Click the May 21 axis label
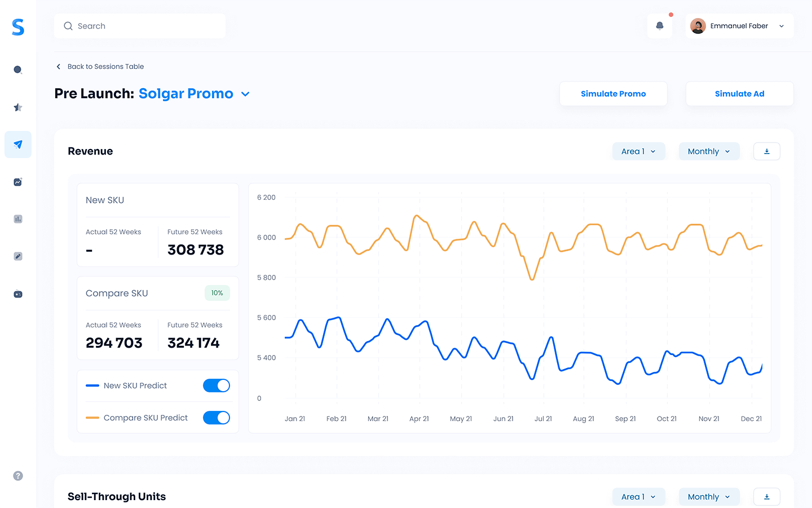Image resolution: width=812 pixels, height=508 pixels. pyautogui.click(x=461, y=419)
